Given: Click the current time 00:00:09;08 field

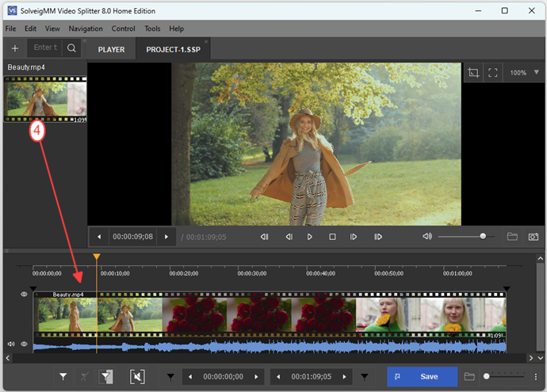Looking at the screenshot, I should click(x=133, y=237).
